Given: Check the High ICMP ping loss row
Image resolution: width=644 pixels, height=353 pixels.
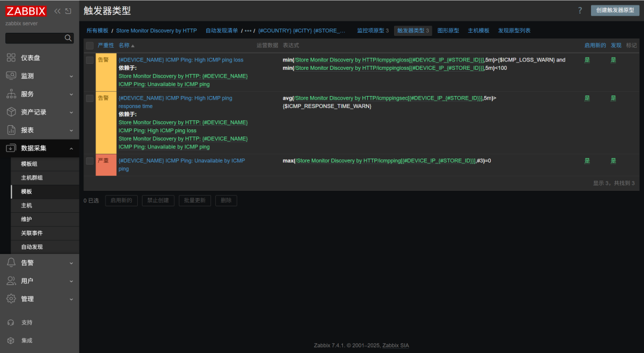Looking at the screenshot, I should [90, 60].
